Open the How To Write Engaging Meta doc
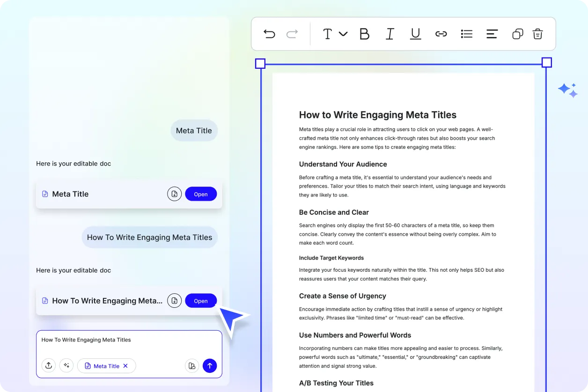 [201, 301]
